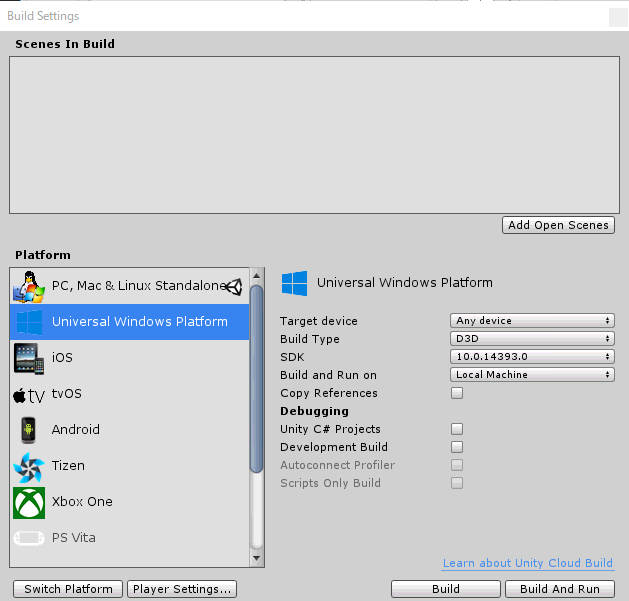Click the platform list scrollbar thumb

[x=257, y=379]
